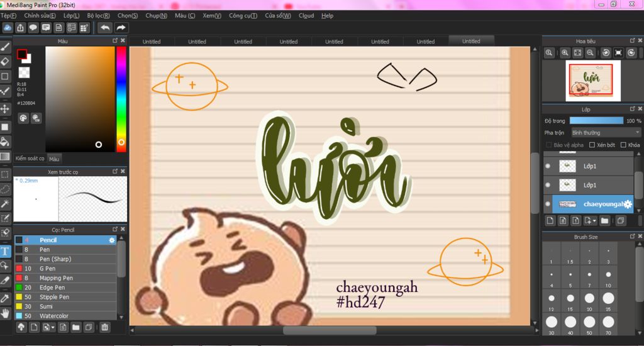
Task: Click the Undo arrow button
Action: [x=105, y=28]
